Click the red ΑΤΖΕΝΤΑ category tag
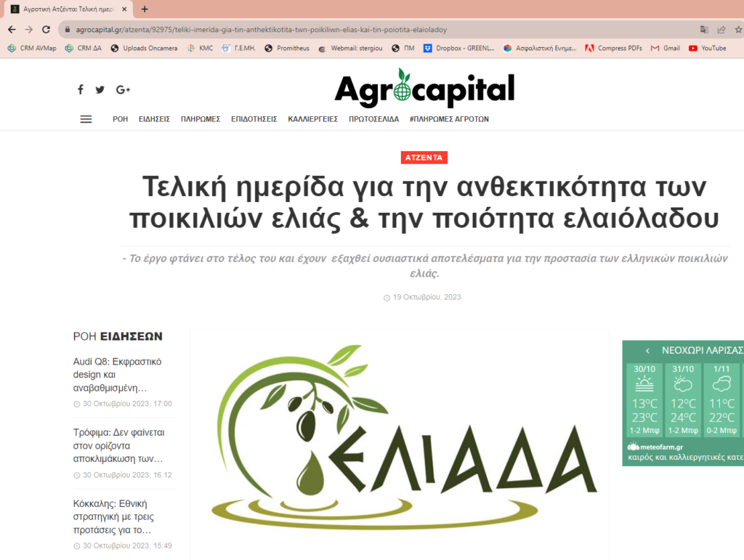This screenshot has width=744, height=560. point(424,158)
